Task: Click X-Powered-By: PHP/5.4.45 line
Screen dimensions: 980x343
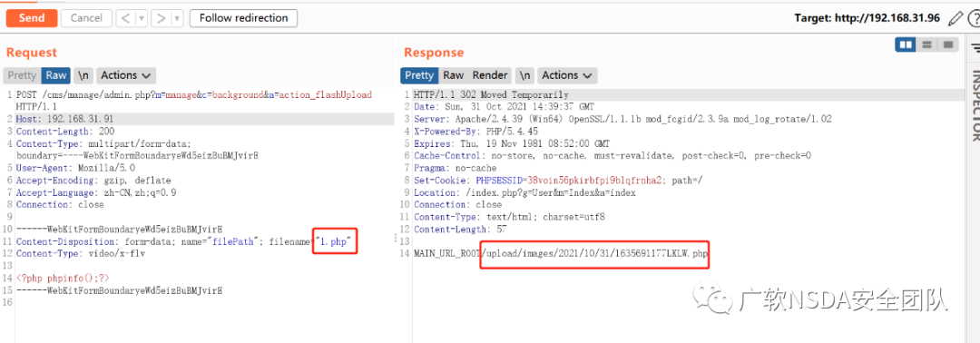Action: coord(476,132)
